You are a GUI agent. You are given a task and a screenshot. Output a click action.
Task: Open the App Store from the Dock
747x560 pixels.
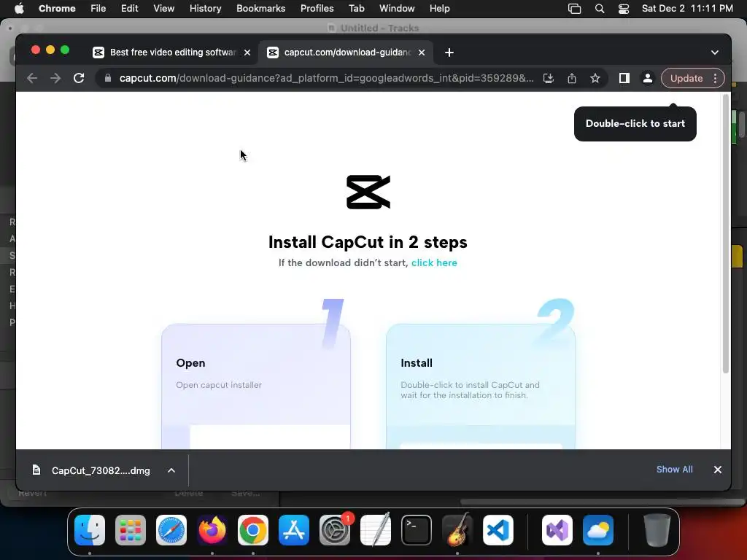click(294, 530)
